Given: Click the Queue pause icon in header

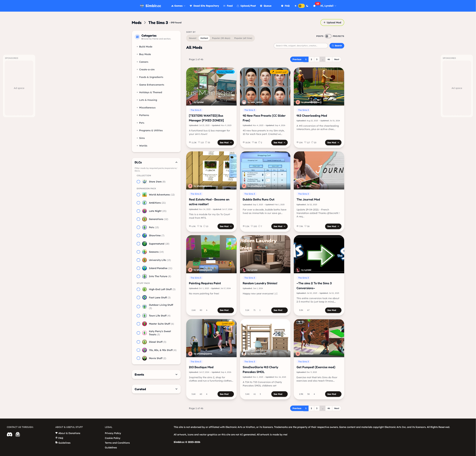Looking at the screenshot, I should 261,6.
